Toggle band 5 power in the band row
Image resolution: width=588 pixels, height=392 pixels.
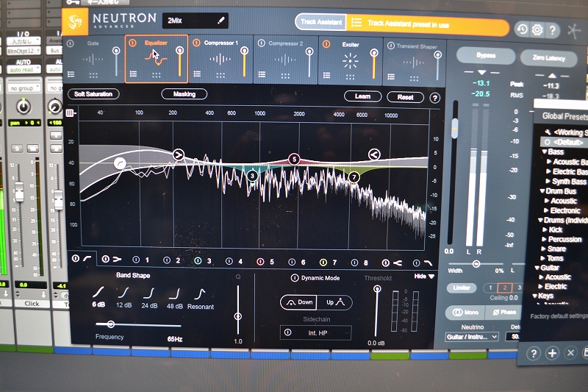click(x=260, y=262)
